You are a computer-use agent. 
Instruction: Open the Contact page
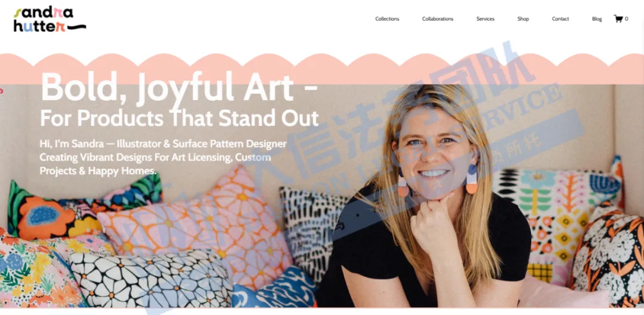coord(560,19)
